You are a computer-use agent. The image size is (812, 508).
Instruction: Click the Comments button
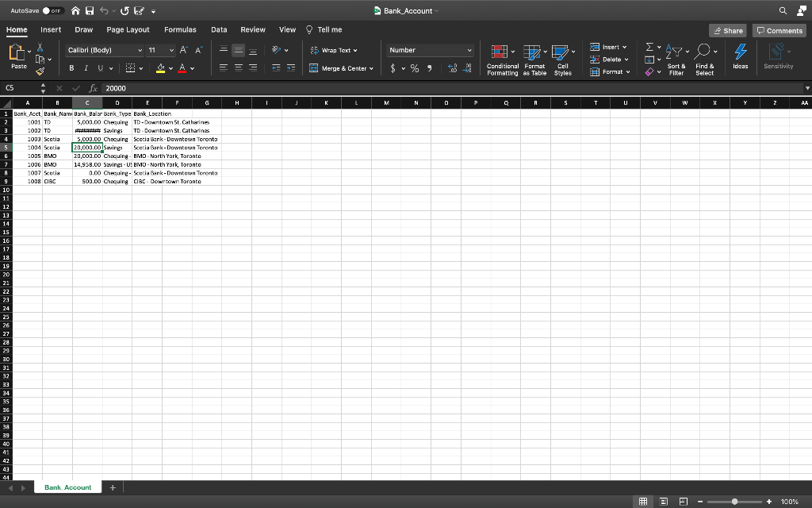[x=779, y=31]
